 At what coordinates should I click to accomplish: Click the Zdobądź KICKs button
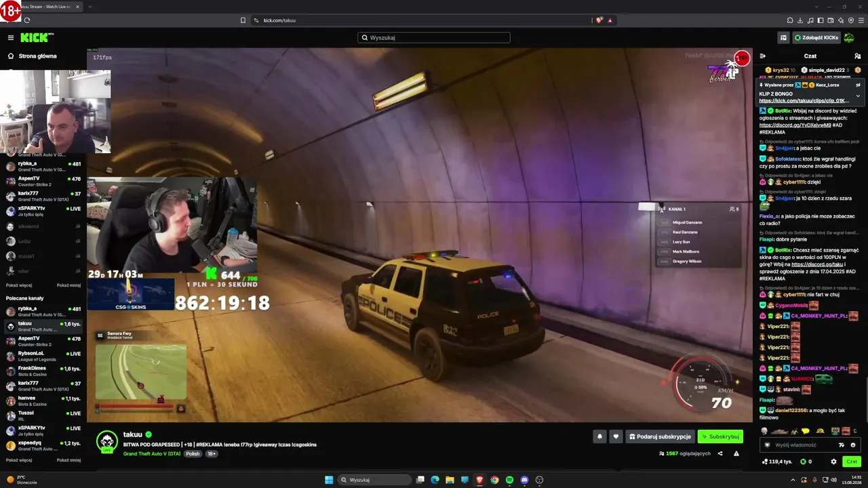816,38
